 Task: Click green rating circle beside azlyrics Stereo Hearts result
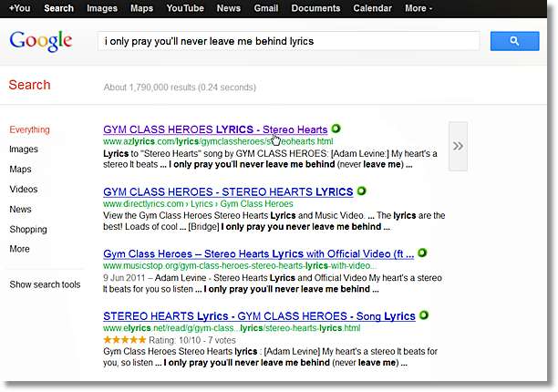(x=336, y=129)
